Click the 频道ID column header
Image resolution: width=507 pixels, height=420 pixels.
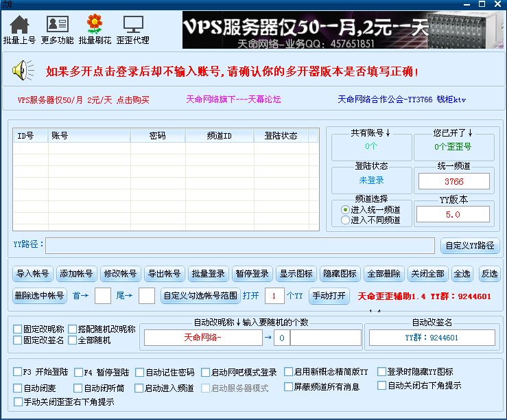[220, 136]
